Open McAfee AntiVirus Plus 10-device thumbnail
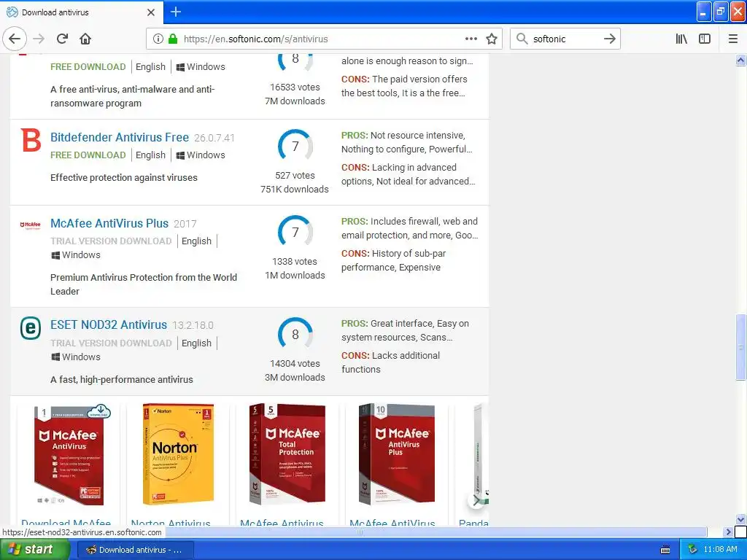This screenshot has width=747, height=560. [397, 455]
